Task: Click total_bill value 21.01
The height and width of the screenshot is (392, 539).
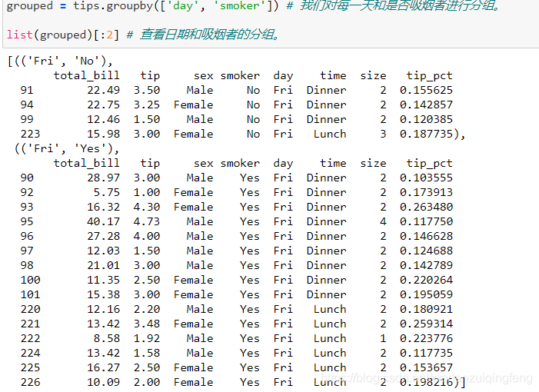Action: tap(104, 265)
